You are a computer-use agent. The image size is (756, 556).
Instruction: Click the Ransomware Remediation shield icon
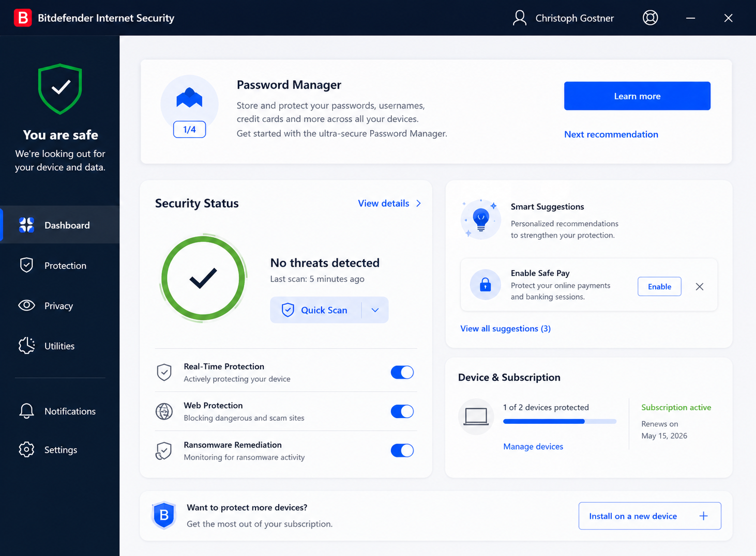click(164, 451)
